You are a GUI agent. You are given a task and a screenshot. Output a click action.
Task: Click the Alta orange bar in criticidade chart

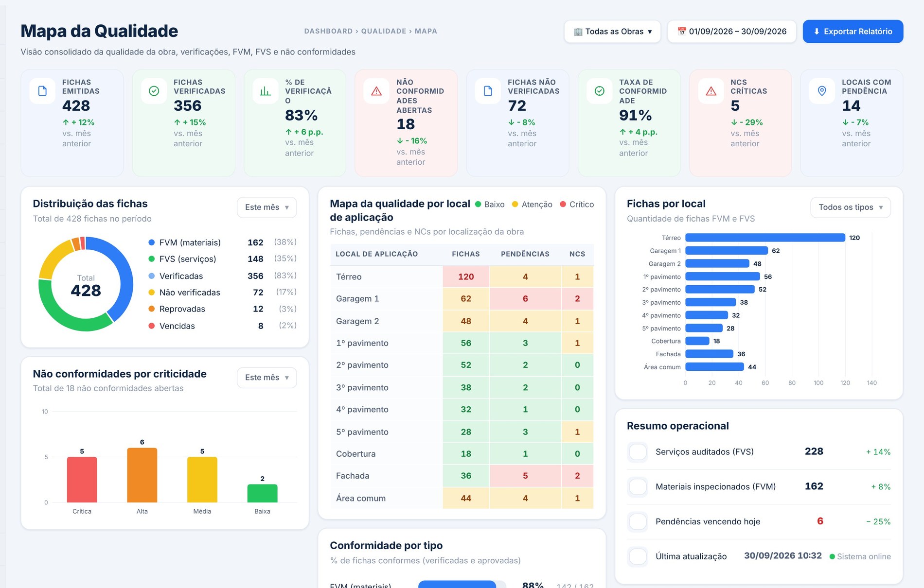142,475
